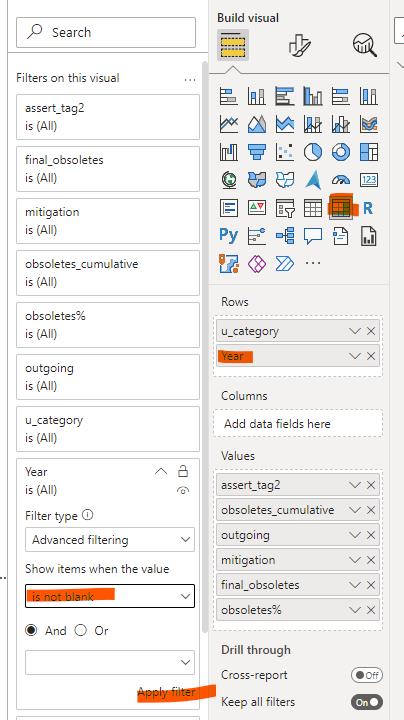
Task: Click Apply filter
Action: click(167, 692)
